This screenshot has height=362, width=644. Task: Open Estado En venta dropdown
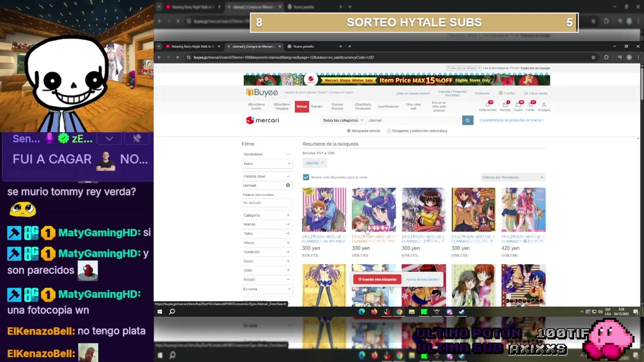[267, 289]
